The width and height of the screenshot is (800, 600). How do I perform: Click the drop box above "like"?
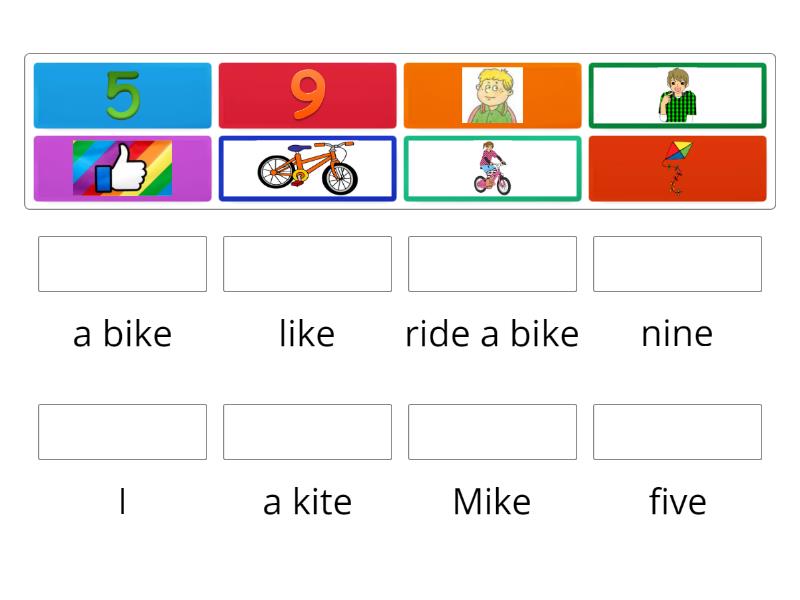[307, 264]
